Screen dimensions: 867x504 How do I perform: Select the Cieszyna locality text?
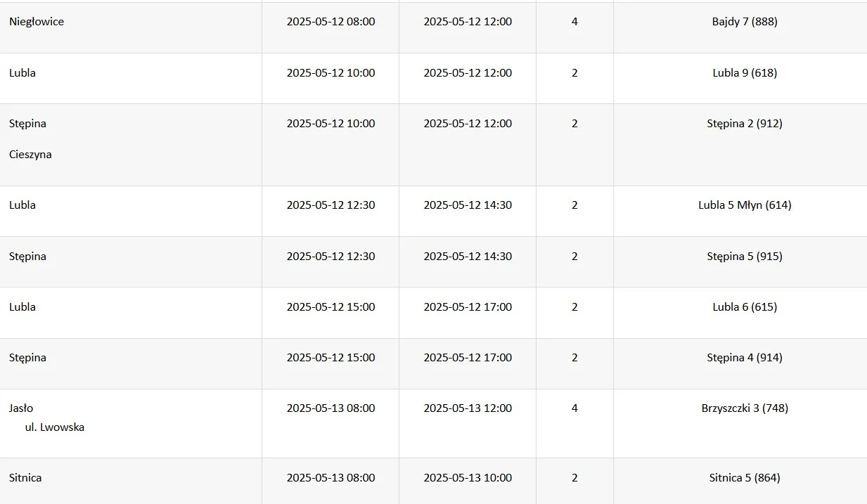pyautogui.click(x=30, y=155)
